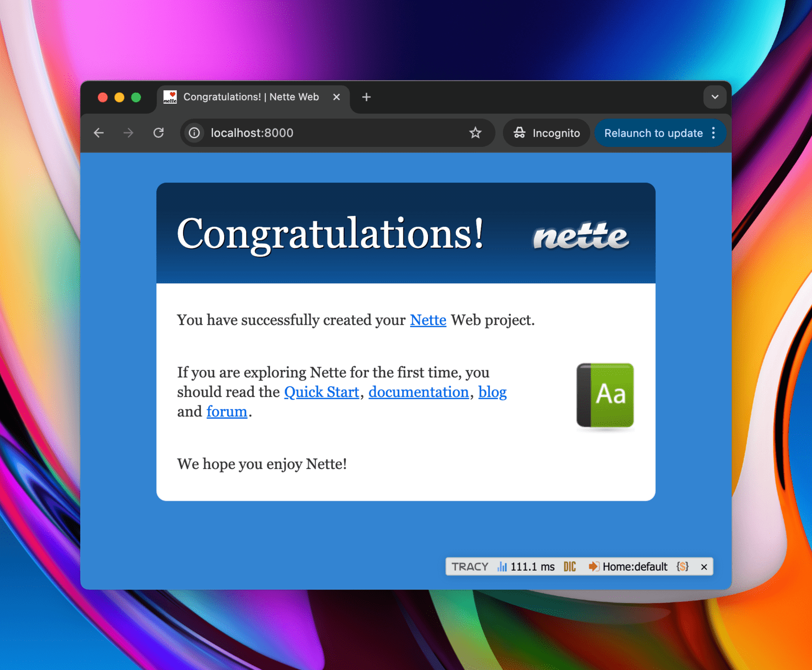Go back to previous page

(x=99, y=133)
